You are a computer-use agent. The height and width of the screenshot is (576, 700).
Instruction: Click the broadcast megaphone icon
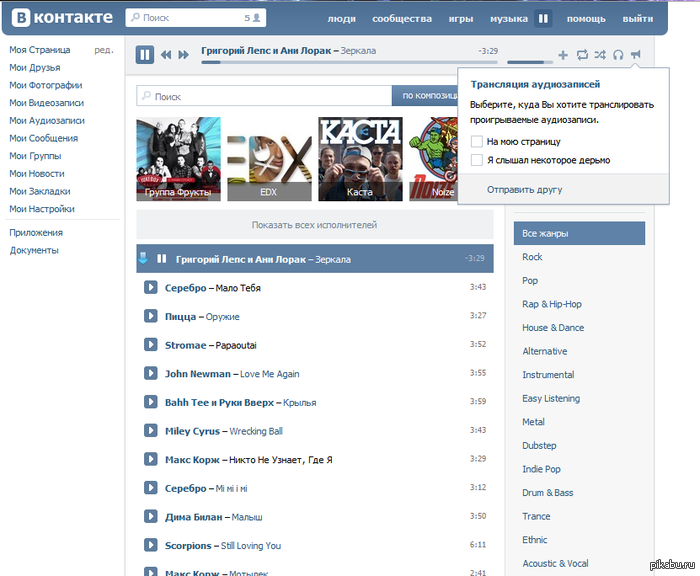(x=636, y=54)
